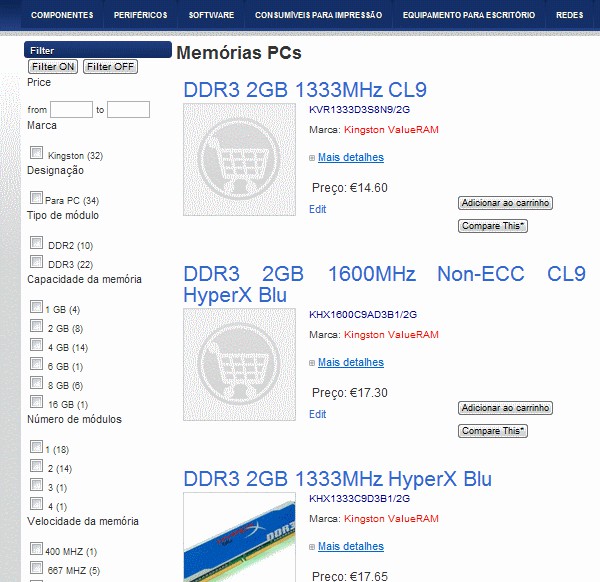Click the Filter ON button

(x=53, y=67)
